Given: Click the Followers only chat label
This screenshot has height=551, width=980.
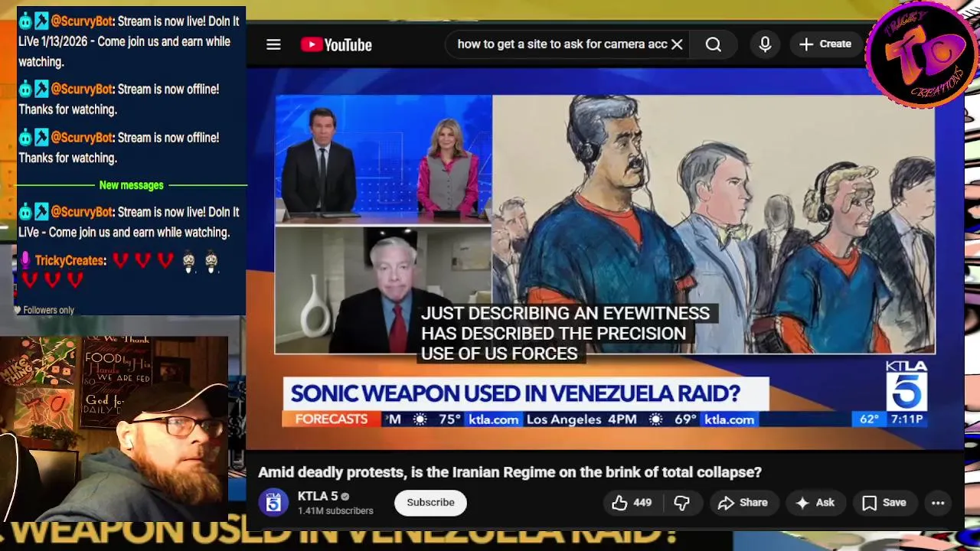Looking at the screenshot, I should point(48,310).
